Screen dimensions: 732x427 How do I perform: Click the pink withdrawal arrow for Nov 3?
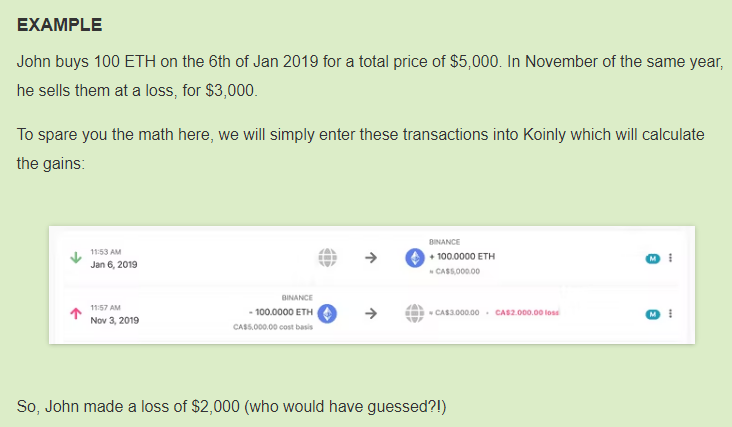click(76, 313)
